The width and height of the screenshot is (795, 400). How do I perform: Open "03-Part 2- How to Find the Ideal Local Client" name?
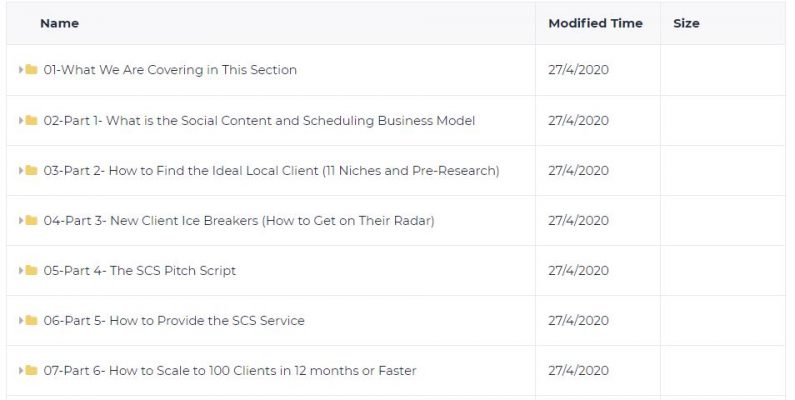pos(271,171)
